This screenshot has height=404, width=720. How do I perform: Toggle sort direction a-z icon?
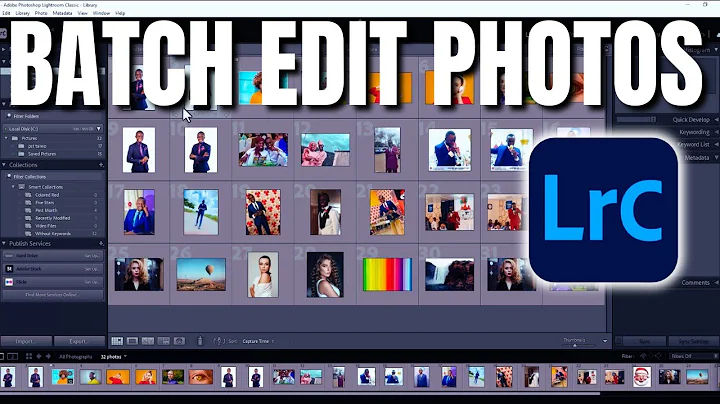tap(219, 341)
